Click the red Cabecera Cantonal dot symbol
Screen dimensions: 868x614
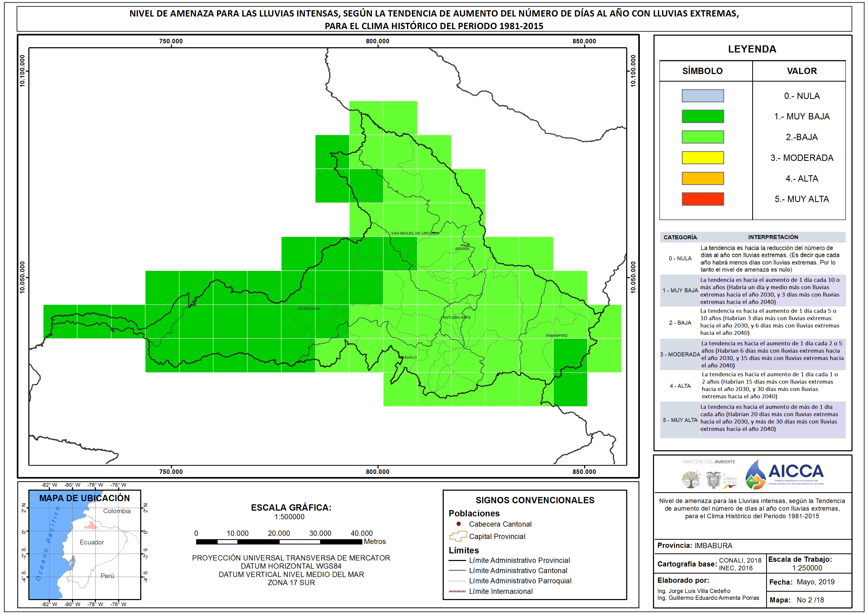pyautogui.click(x=458, y=524)
